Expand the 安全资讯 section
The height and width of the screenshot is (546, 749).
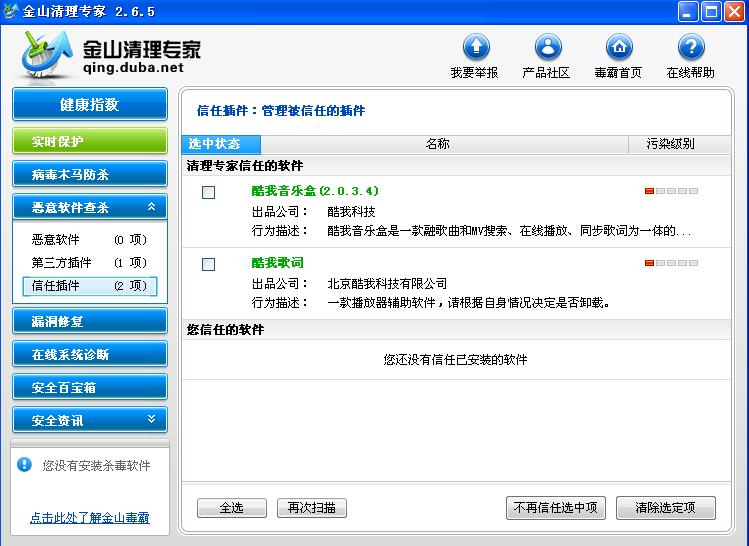[x=151, y=419]
